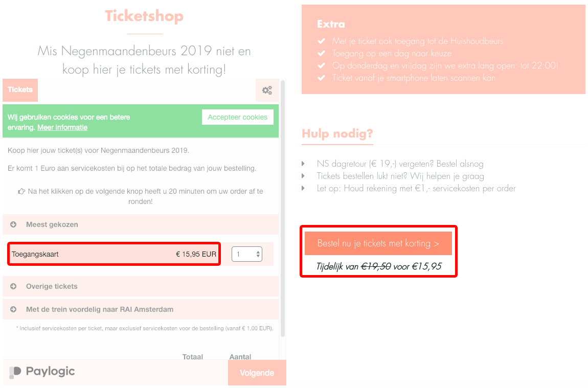Click the Toegangskaart quantity field
The height and width of the screenshot is (388, 588).
coord(247,254)
